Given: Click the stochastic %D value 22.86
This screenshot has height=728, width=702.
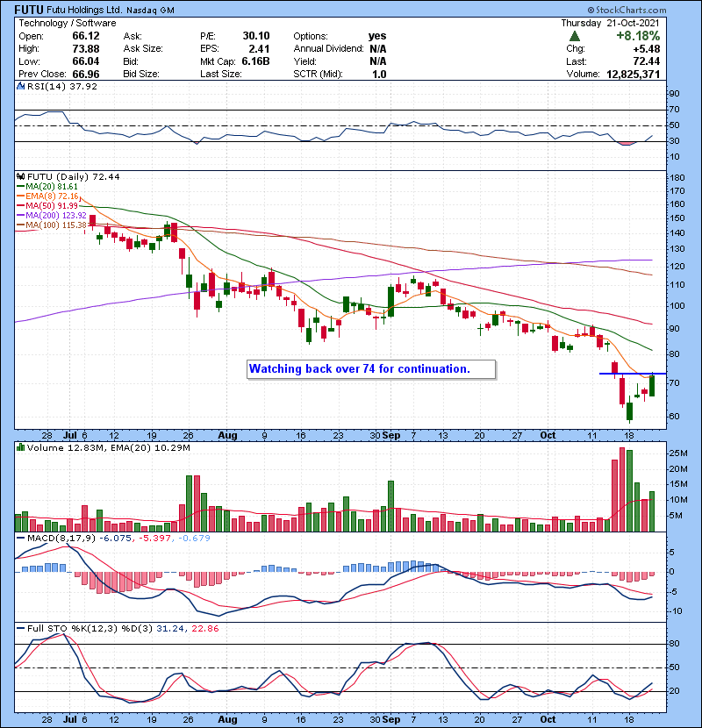Looking at the screenshot, I should tap(204, 628).
